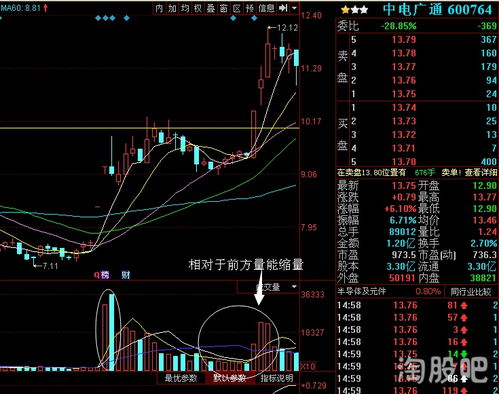Select the 默认参数 tab

point(230,378)
